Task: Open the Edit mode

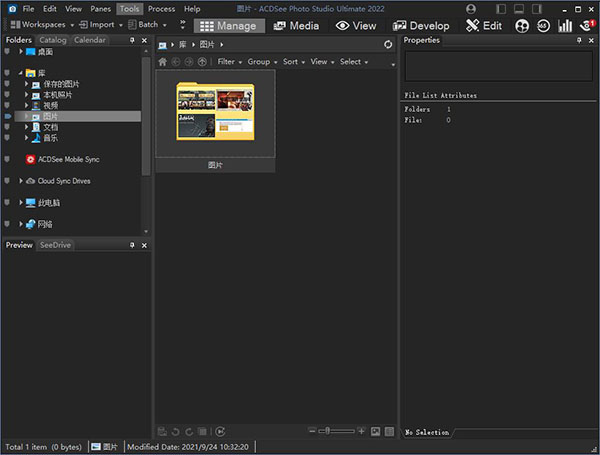Action: coord(484,25)
